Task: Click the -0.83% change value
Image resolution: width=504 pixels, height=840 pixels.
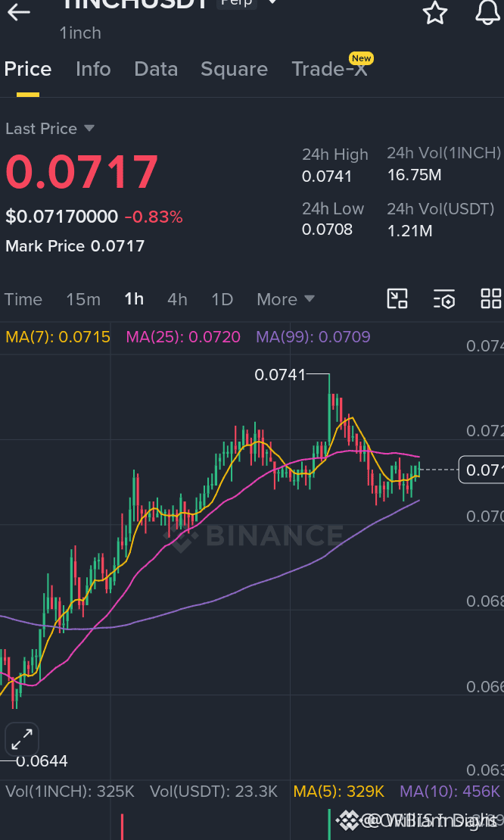Action: (x=154, y=217)
